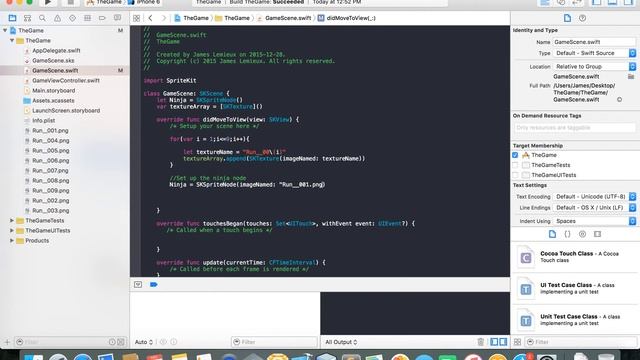Toggle the debug area hide button
The width and height of the screenshot is (640, 360).
coord(138,284)
